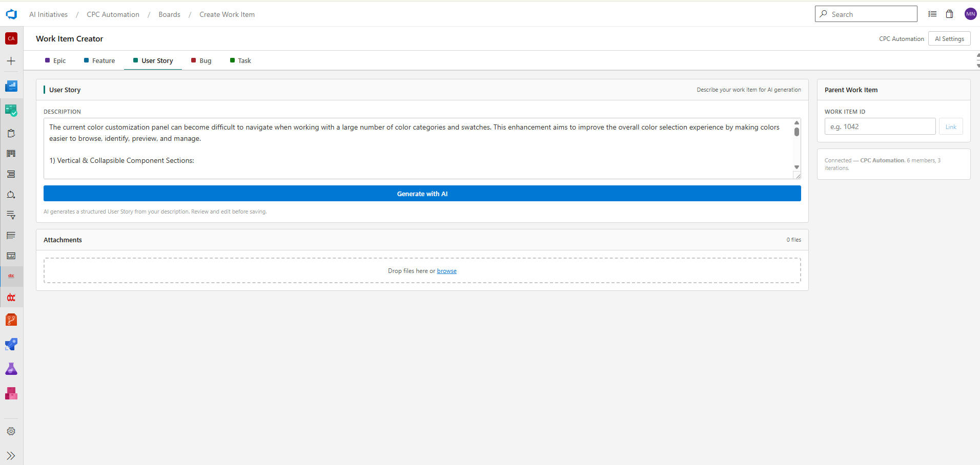Switch to the Task tab
Viewport: 980px width, 465px height.
[240, 60]
